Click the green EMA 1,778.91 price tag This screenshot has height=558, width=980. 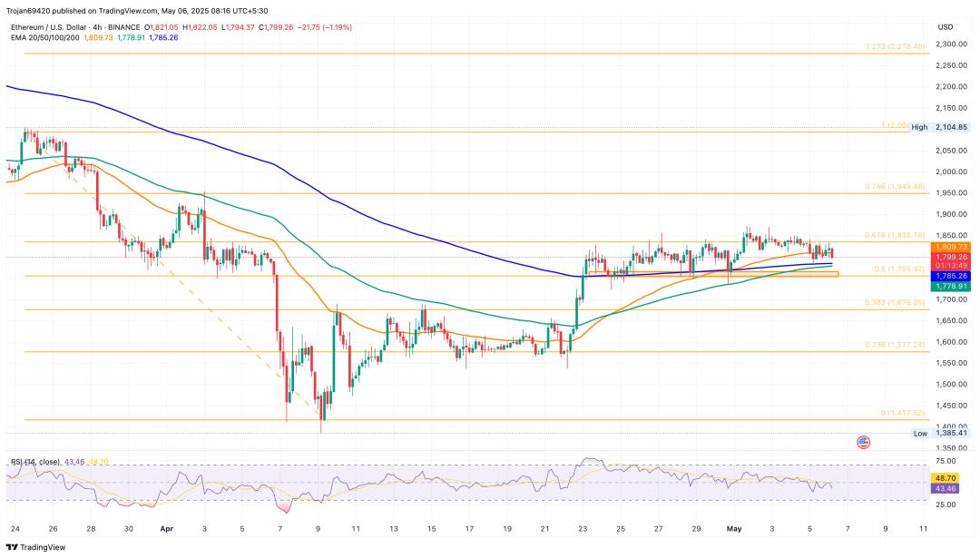(951, 286)
